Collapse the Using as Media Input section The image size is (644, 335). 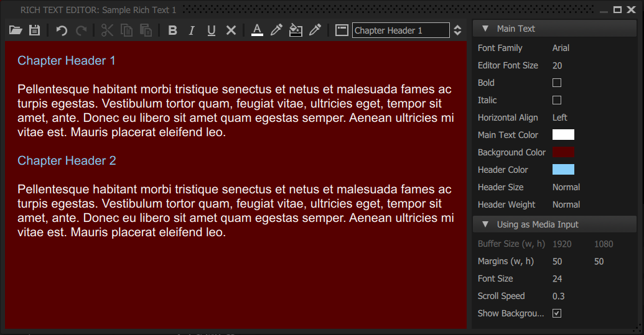click(x=485, y=224)
